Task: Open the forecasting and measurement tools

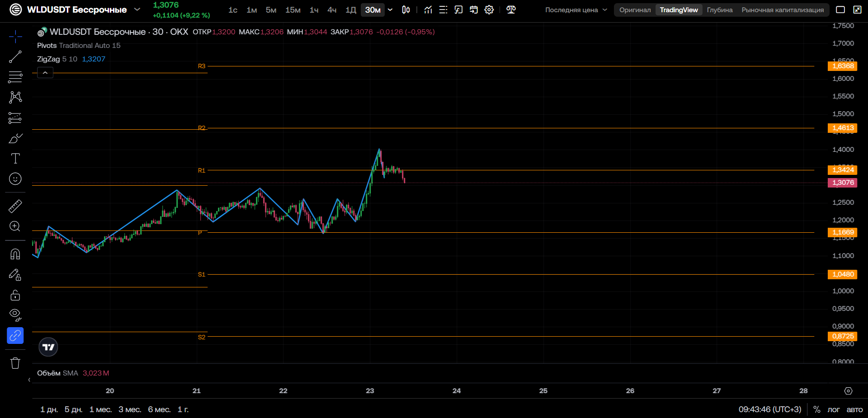Action: [15, 118]
